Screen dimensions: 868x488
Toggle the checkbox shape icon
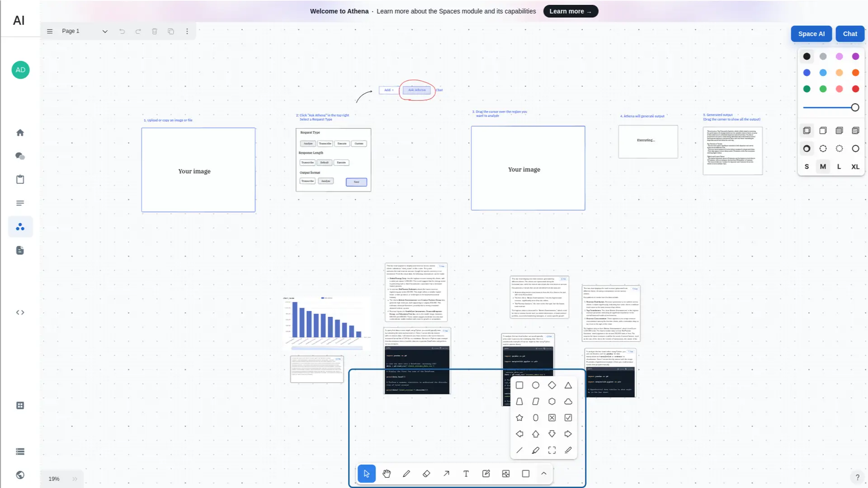568,418
